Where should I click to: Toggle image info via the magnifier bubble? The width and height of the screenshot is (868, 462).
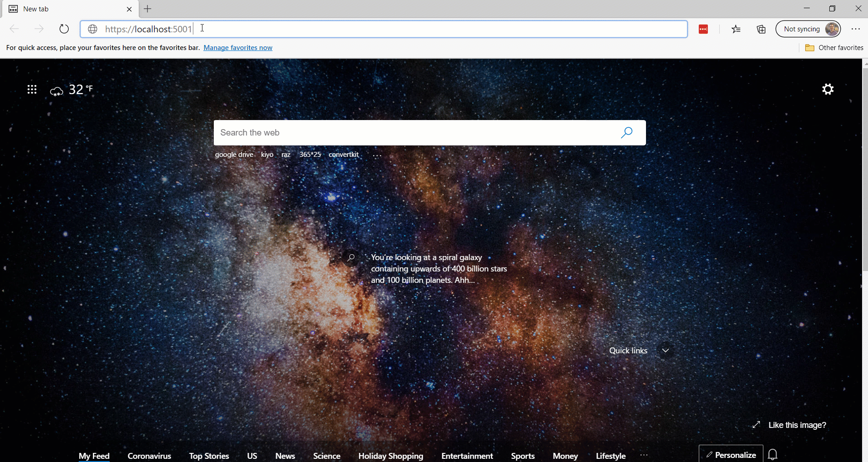pyautogui.click(x=351, y=258)
